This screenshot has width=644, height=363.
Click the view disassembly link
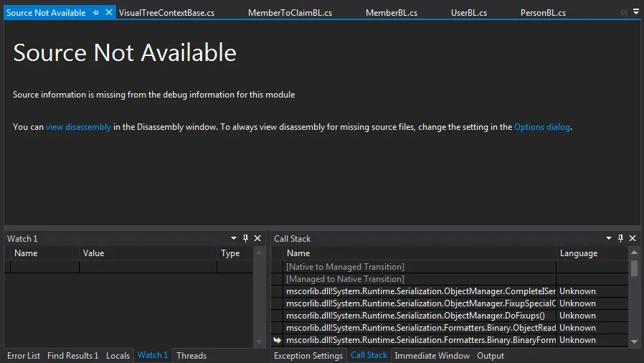tap(78, 127)
